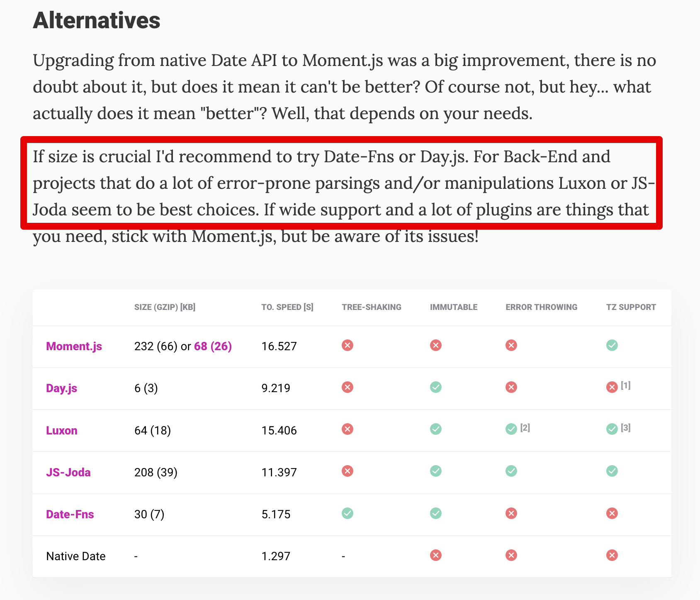Click Date-Fns error throwing red cross icon
This screenshot has height=600, width=700.
(511, 513)
